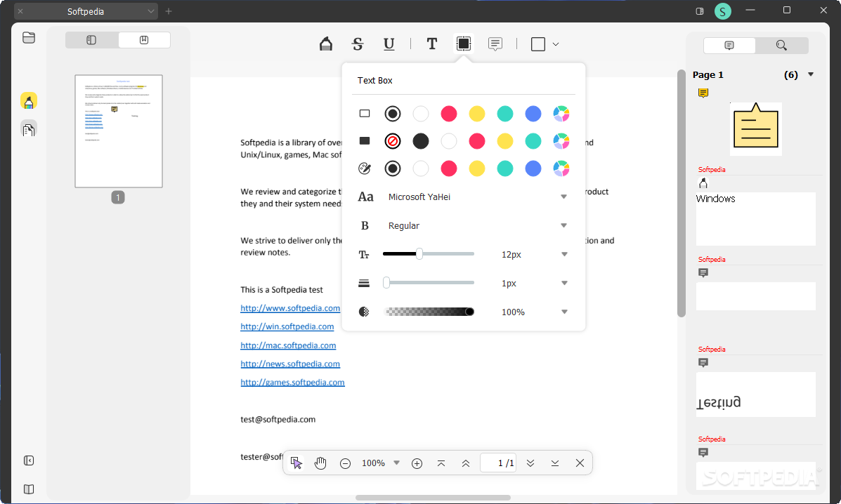Open page 1 thumbnail
The height and width of the screenshot is (504, 841).
tap(119, 131)
